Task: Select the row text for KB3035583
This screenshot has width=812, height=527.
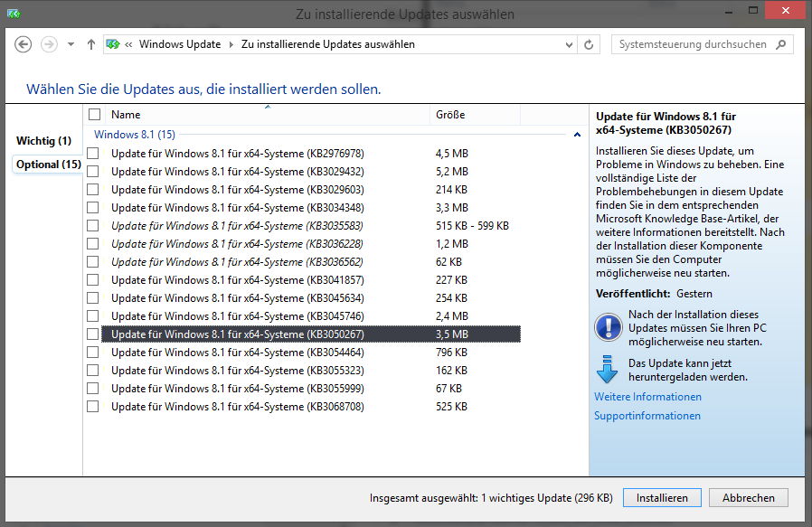Action: [x=237, y=226]
